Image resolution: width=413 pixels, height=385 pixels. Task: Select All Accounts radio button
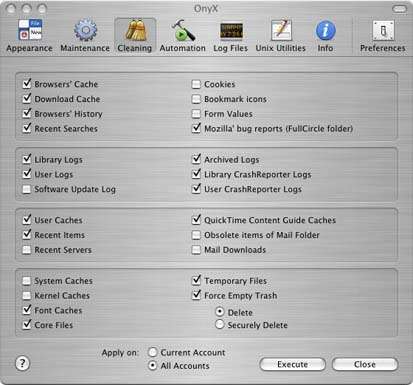tap(152, 365)
